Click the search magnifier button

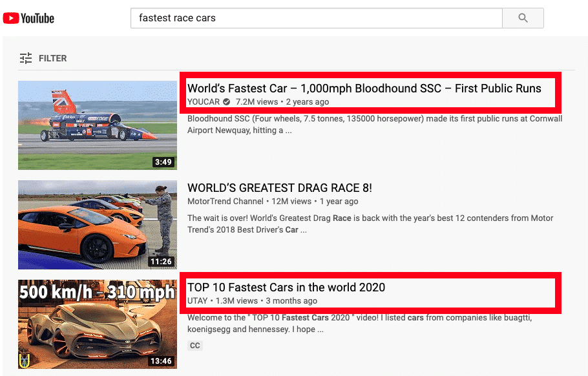point(523,18)
